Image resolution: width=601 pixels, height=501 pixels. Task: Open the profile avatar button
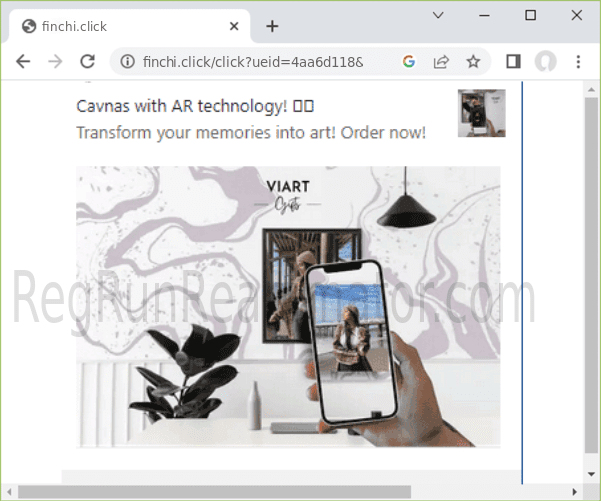(x=545, y=62)
